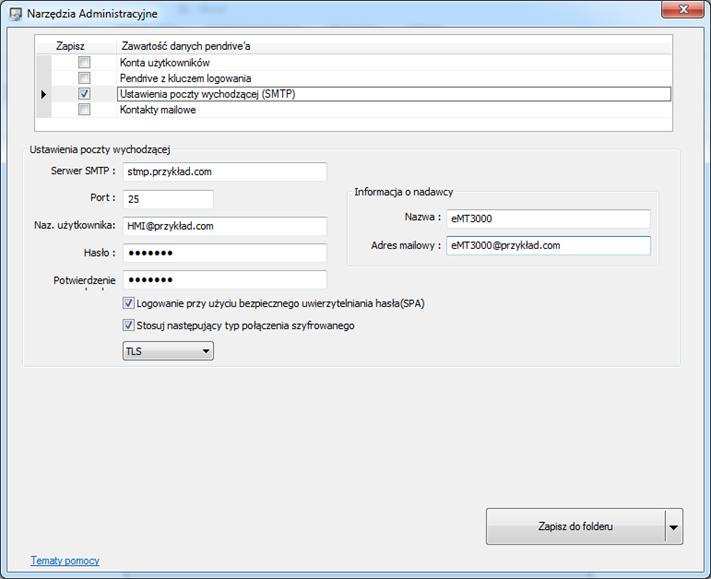Tick the Pendrive z kluczem logowania checkbox
The width and height of the screenshot is (711, 579).
pyautogui.click(x=84, y=78)
